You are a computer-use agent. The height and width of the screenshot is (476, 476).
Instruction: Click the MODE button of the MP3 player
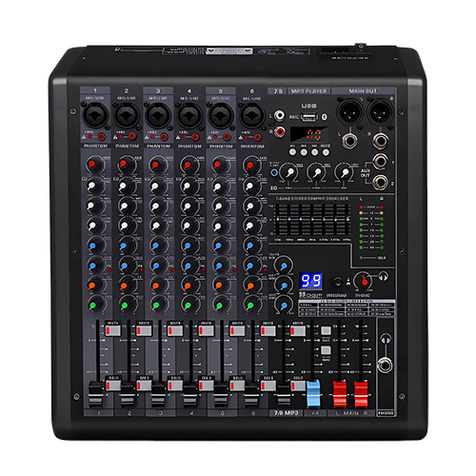(x=326, y=152)
